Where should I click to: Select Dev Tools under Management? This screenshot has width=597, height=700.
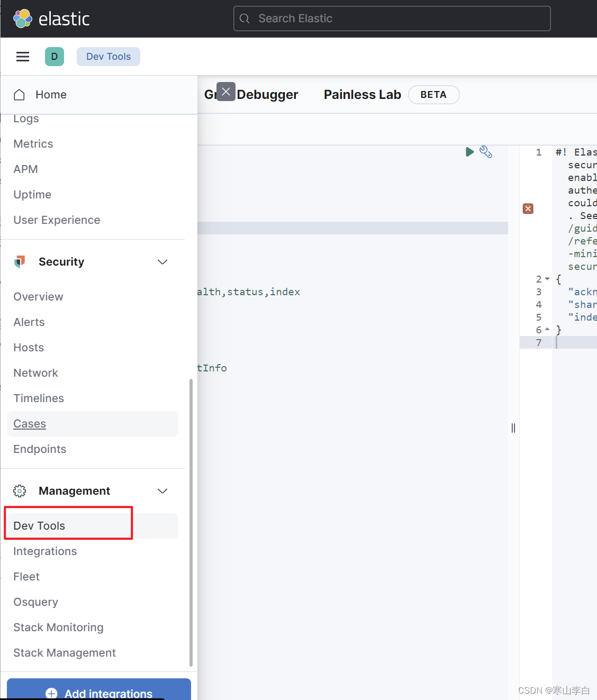(93, 526)
